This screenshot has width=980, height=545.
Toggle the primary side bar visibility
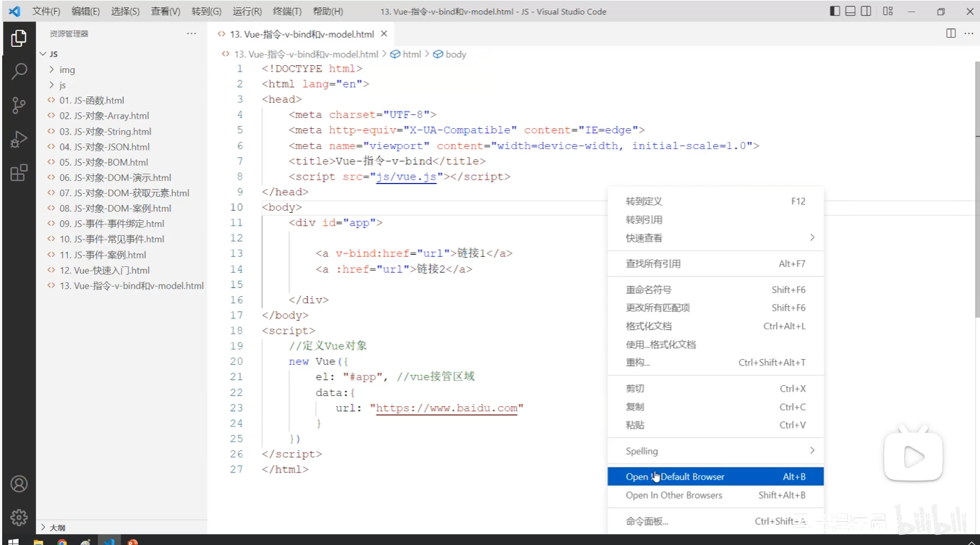(x=835, y=12)
